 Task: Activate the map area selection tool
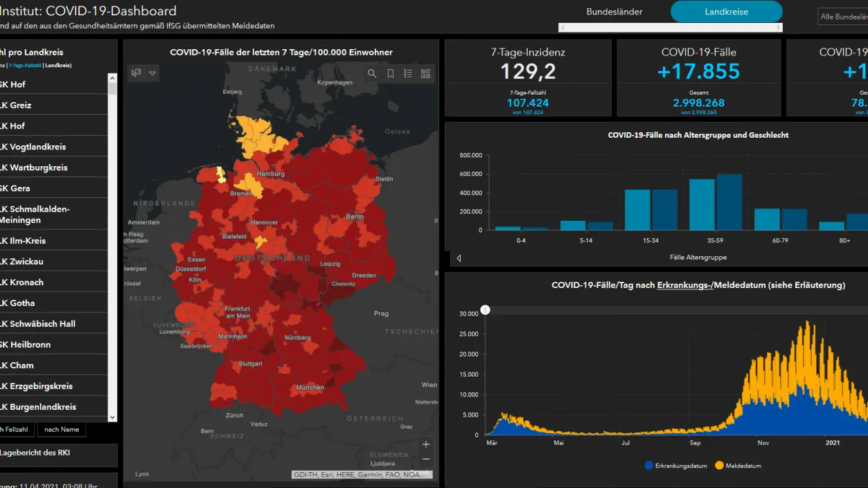pyautogui.click(x=136, y=73)
